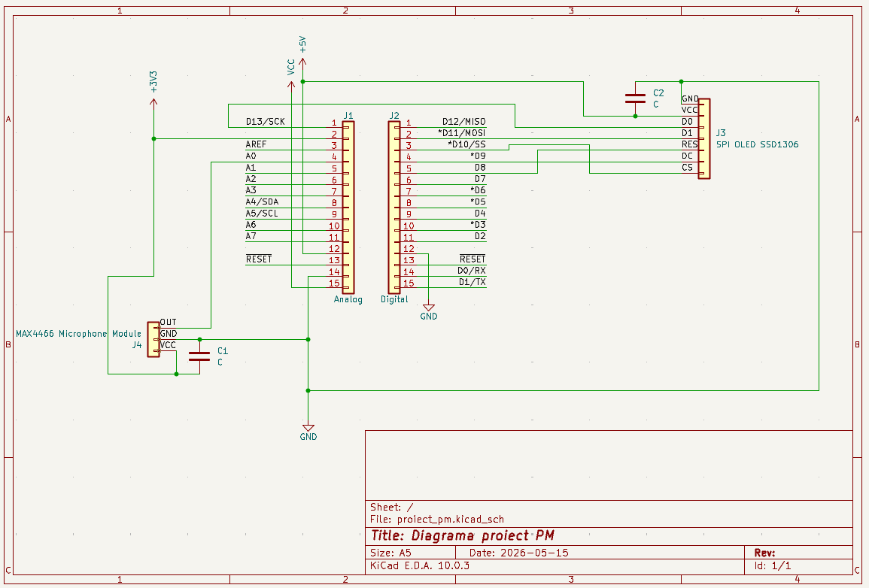The height and width of the screenshot is (588, 869).
Task: Select the J4 microphone connector body
Action: pos(153,339)
